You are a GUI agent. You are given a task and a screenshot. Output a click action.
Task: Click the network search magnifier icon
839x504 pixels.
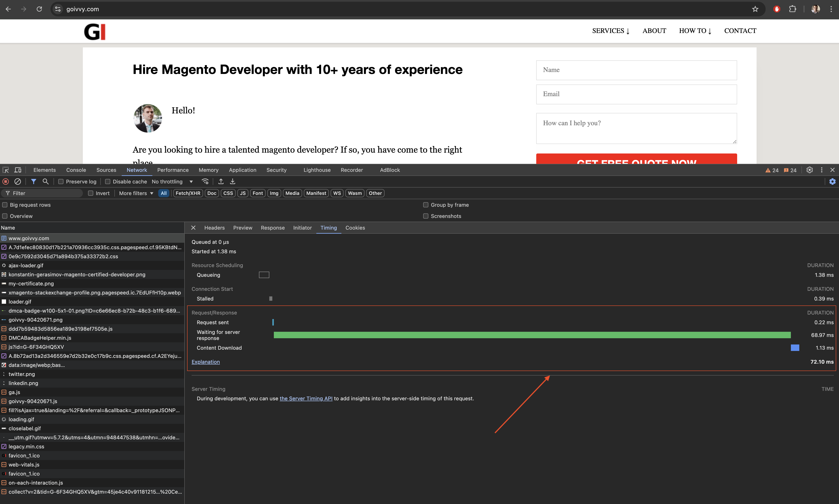tap(46, 181)
